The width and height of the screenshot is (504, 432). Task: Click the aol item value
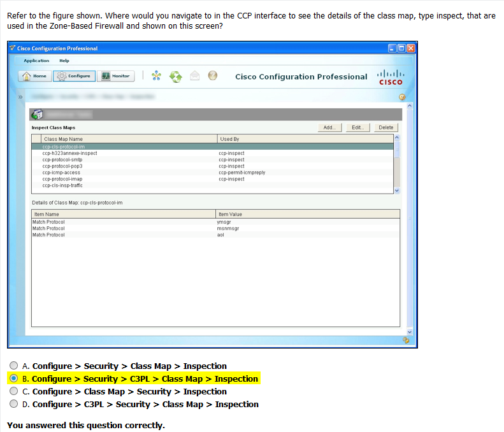coord(220,235)
